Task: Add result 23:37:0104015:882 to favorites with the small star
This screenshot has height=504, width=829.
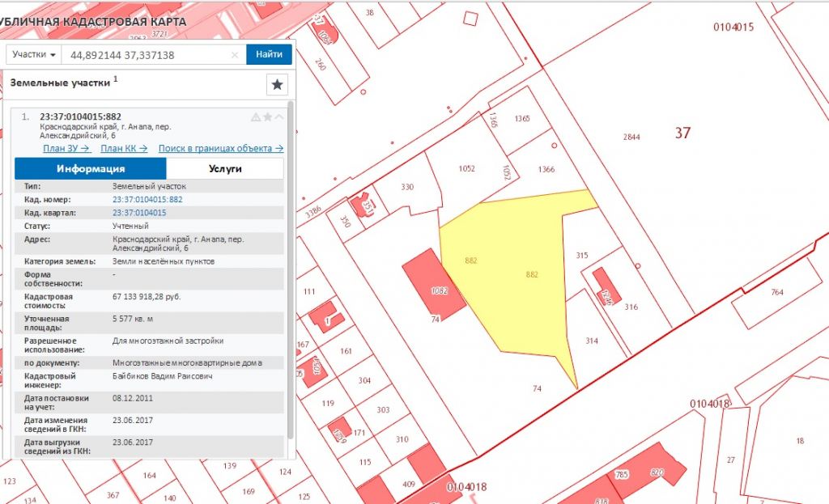Action: pos(267,116)
